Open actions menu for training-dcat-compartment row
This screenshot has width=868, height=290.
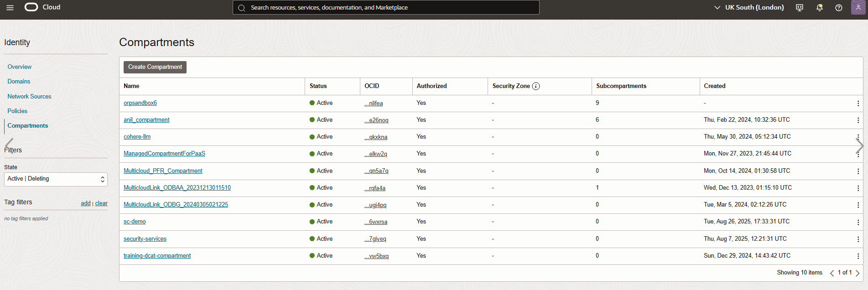[x=858, y=256]
